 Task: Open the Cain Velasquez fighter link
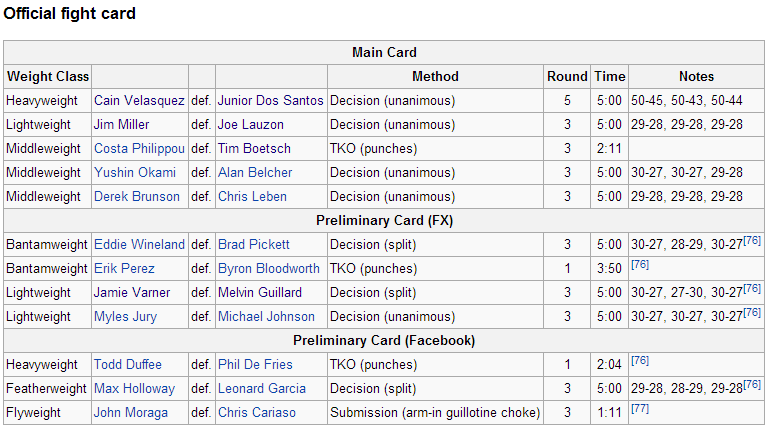[x=139, y=101]
